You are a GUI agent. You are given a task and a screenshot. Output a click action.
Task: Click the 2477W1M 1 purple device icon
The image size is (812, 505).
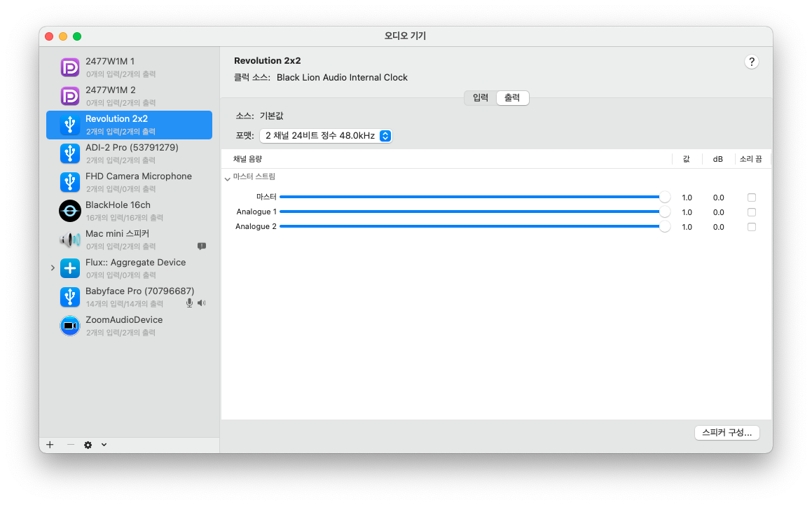(x=70, y=67)
